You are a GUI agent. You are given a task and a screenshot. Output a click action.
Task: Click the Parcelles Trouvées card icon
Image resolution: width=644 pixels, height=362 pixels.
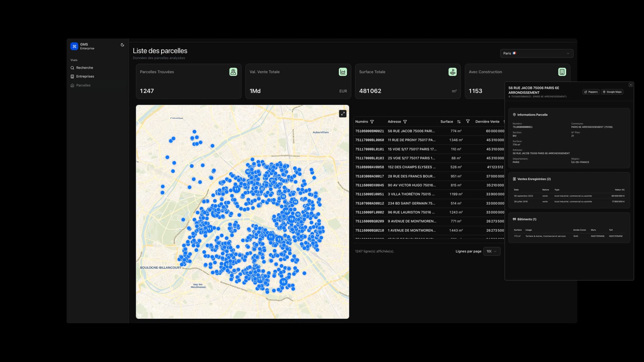point(233,72)
